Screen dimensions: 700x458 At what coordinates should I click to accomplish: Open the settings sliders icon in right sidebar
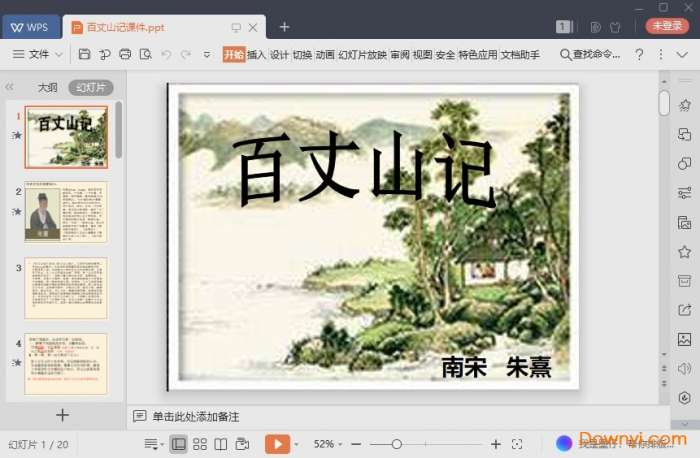684,193
